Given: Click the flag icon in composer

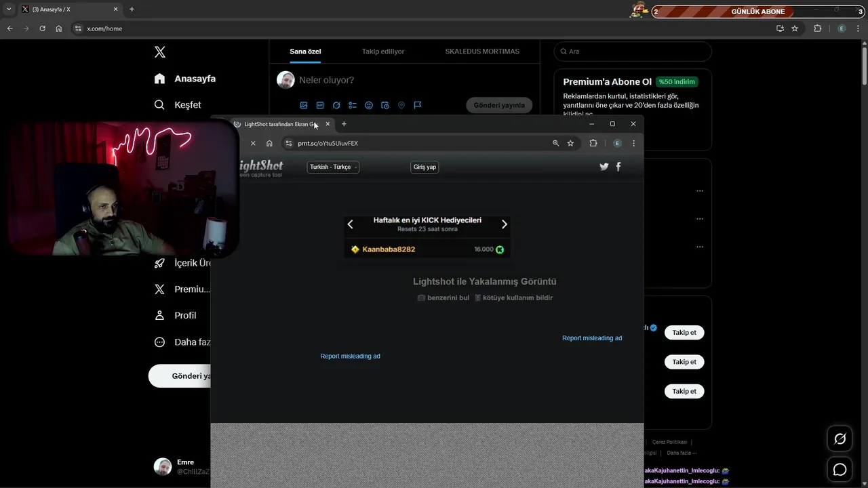Looking at the screenshot, I should click(418, 105).
